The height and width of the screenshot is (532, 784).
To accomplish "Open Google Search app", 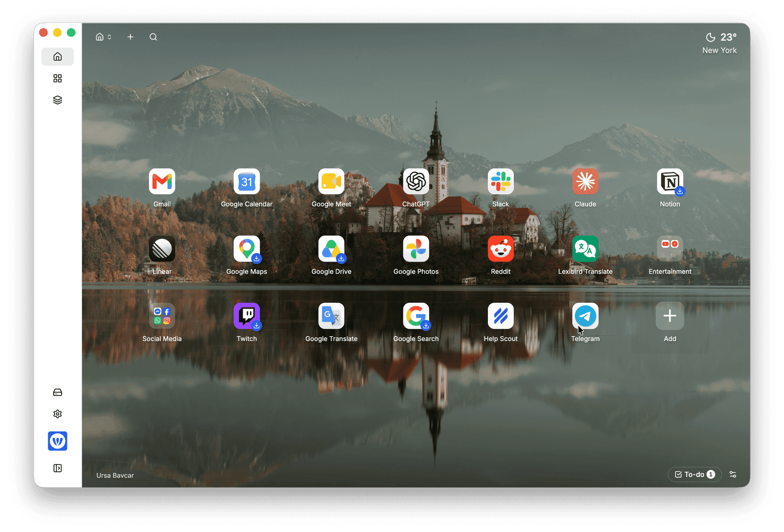I will click(x=416, y=316).
